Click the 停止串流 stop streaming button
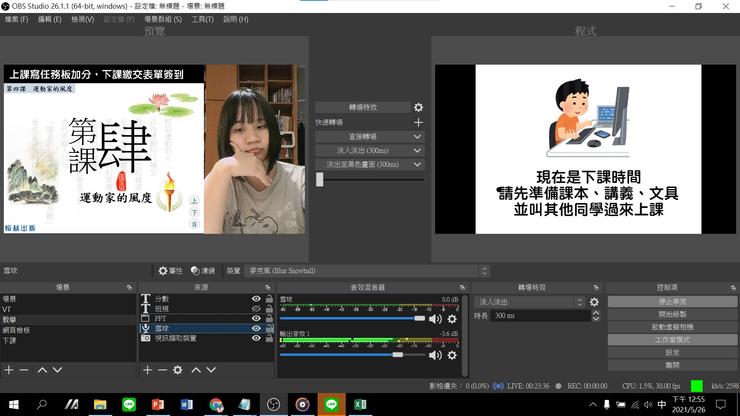The width and height of the screenshot is (740, 416). click(x=672, y=301)
